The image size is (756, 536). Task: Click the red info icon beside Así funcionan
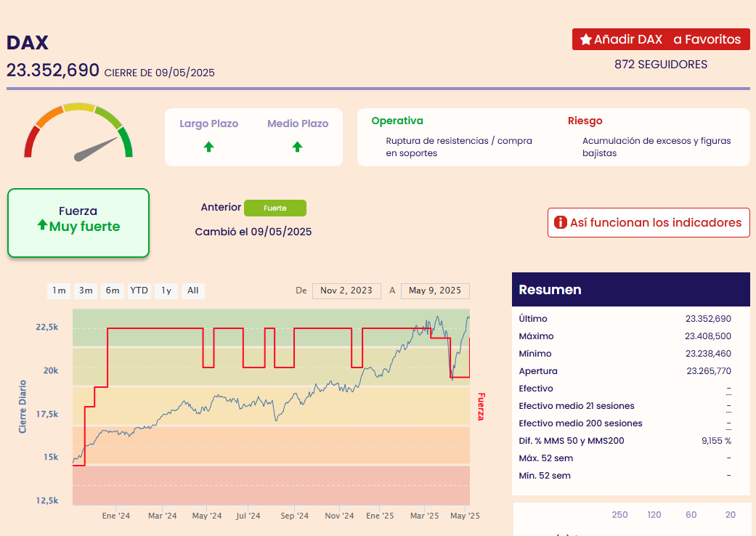[x=560, y=222]
